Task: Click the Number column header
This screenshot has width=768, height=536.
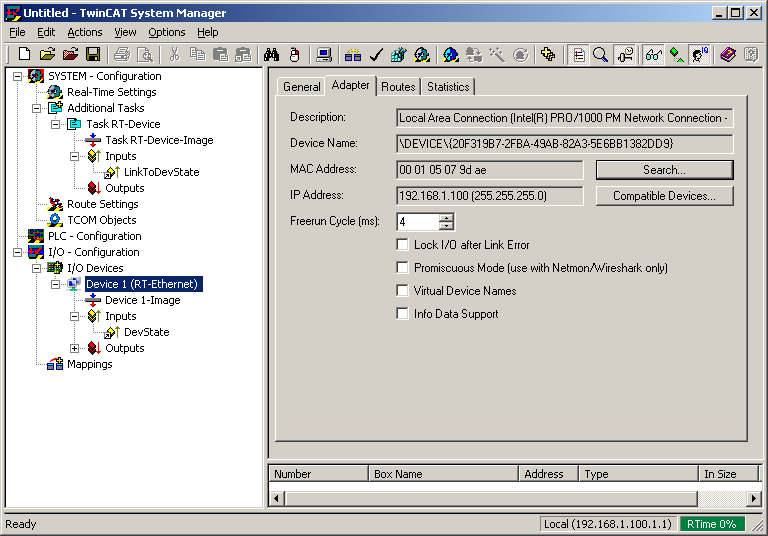Action: coord(318,474)
